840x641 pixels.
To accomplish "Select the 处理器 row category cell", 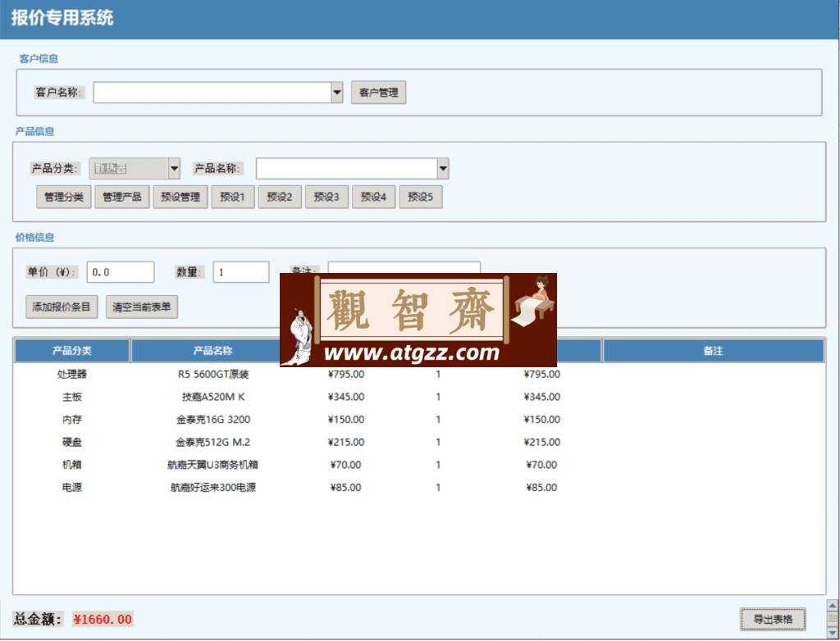I will (72, 375).
